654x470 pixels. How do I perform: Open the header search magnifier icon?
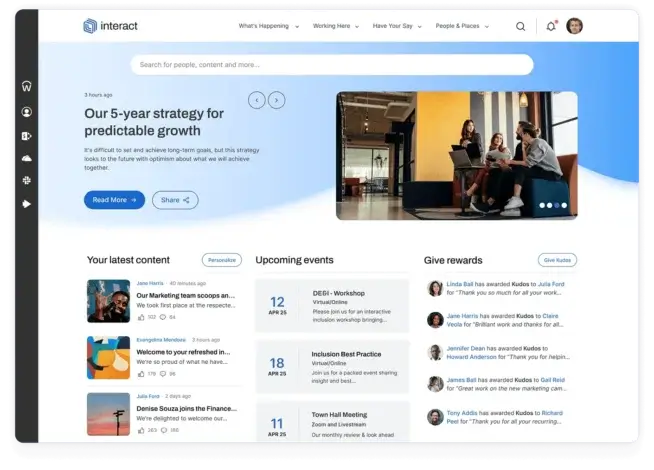520,26
